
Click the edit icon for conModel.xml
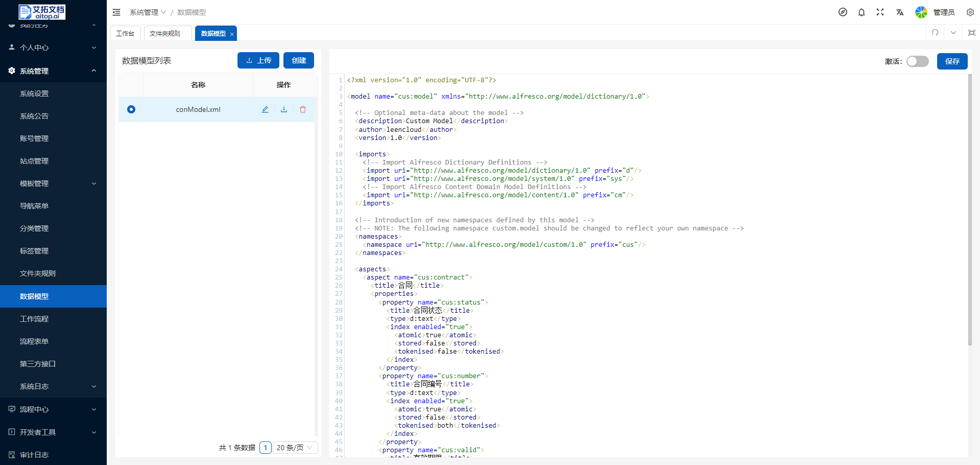pos(265,109)
